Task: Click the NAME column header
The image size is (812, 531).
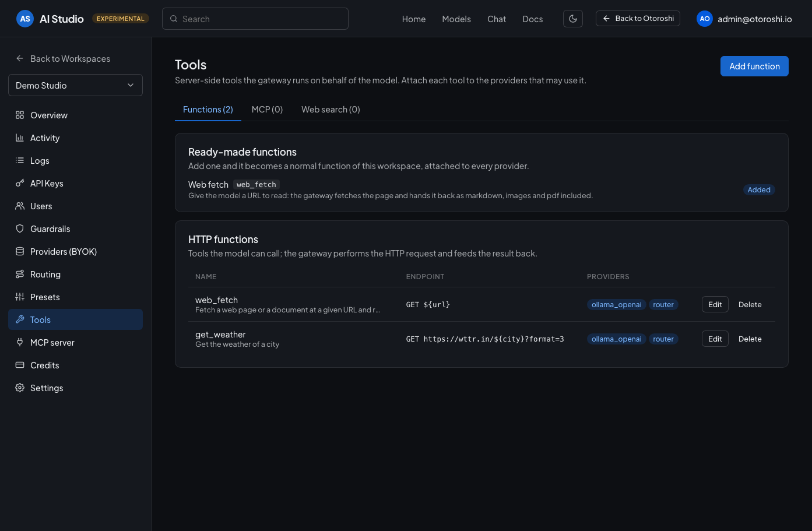Action: 206,276
